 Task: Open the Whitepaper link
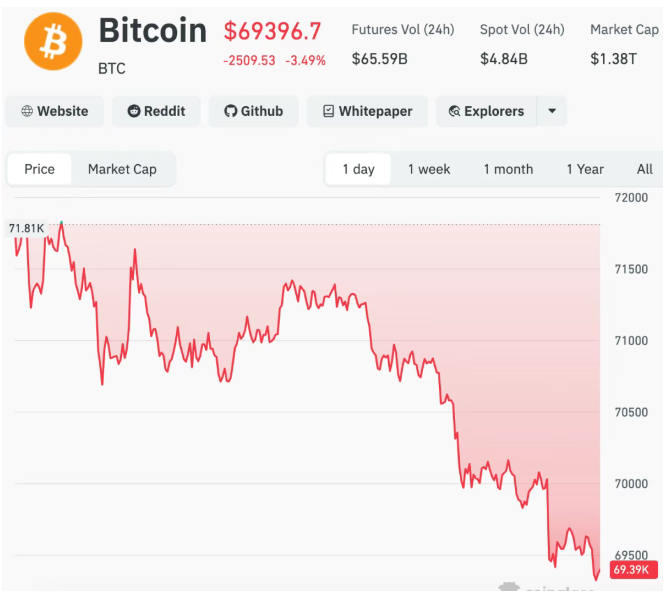click(x=375, y=111)
